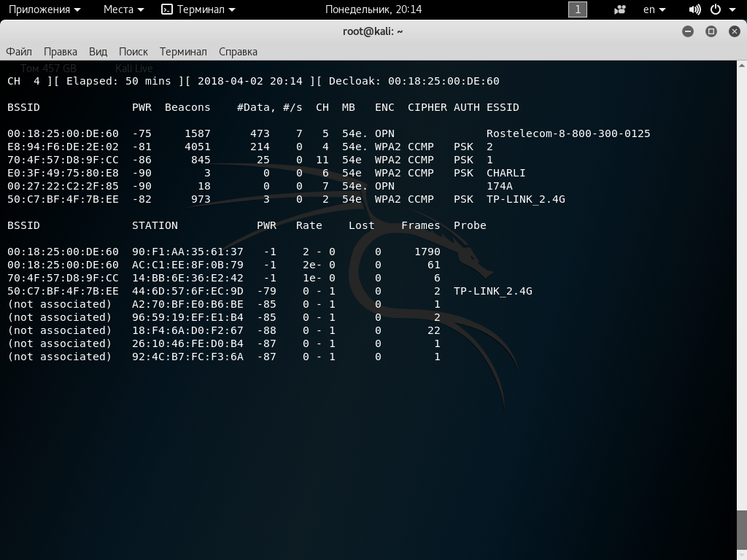Click ESSID TP-LINK_2.4G in access point list
Image resolution: width=747 pixels, height=560 pixels.
525,199
